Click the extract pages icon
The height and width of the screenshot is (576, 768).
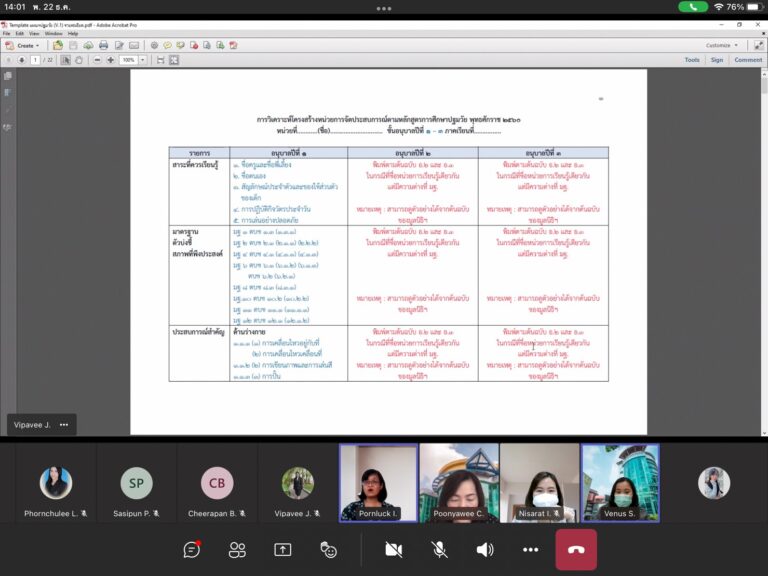[x=207, y=46]
